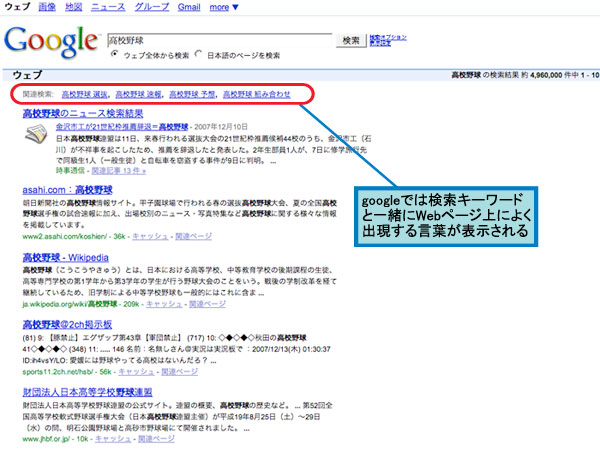Image resolution: width=600 pixels, height=452 pixels.
Task: Open グループ in the top navigation
Action: click(152, 7)
